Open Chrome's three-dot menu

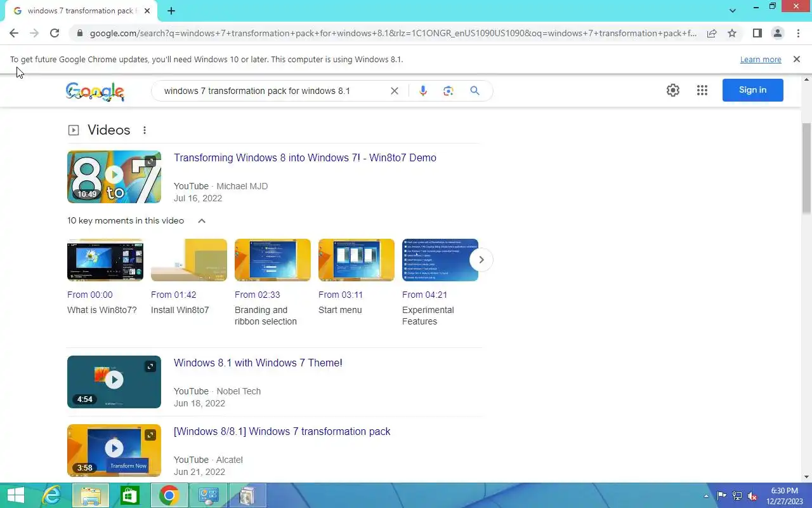point(797,33)
